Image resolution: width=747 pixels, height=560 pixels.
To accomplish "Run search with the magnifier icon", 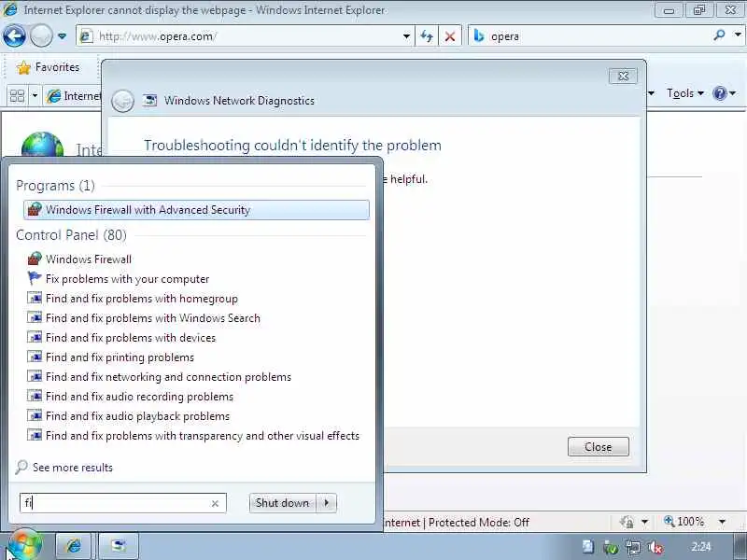I will pos(719,35).
